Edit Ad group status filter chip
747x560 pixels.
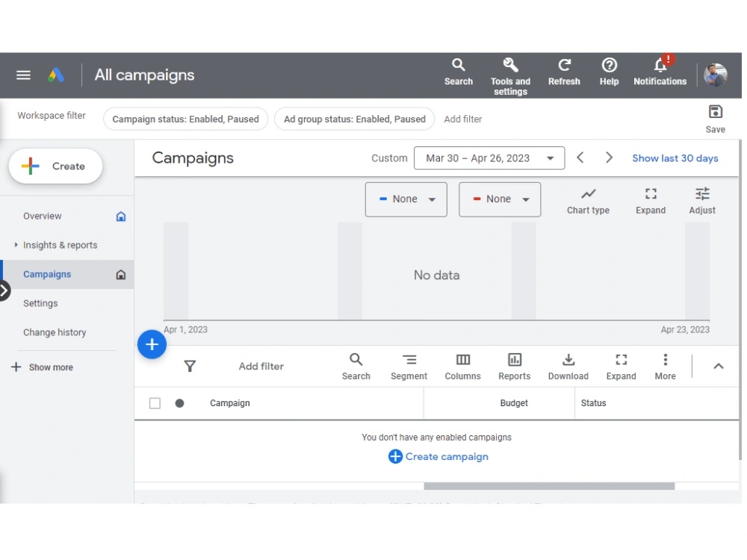pos(354,119)
